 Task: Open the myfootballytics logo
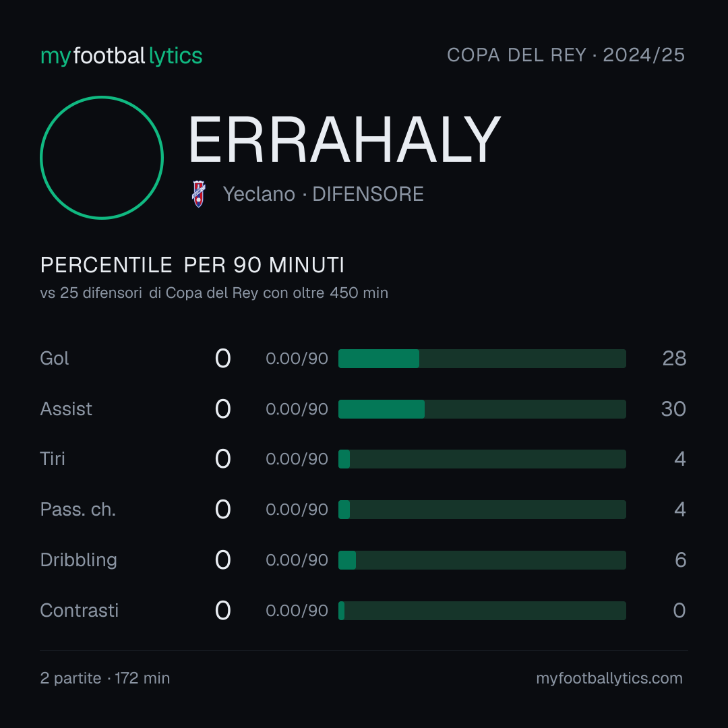(x=121, y=56)
